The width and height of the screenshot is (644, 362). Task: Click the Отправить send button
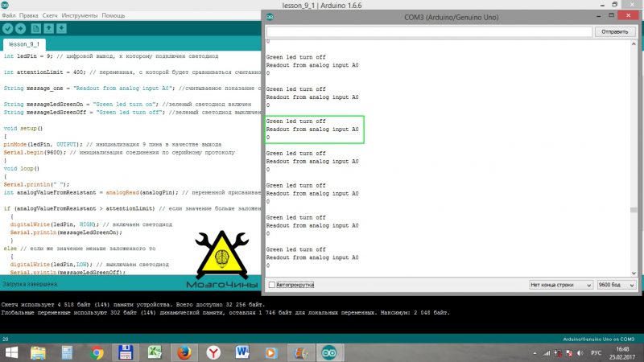tap(615, 31)
